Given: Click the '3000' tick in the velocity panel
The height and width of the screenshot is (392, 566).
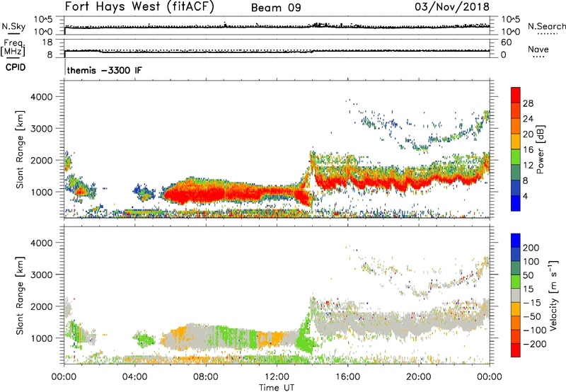Looking at the screenshot, I should [42, 275].
